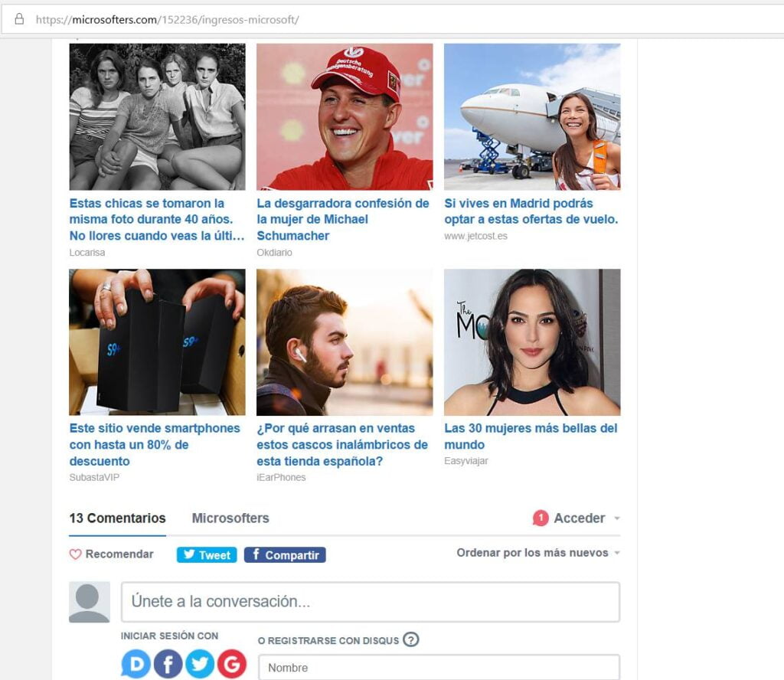Image resolution: width=784 pixels, height=680 pixels.
Task: Select the 13 Comentarios tab
Action: pyautogui.click(x=117, y=518)
